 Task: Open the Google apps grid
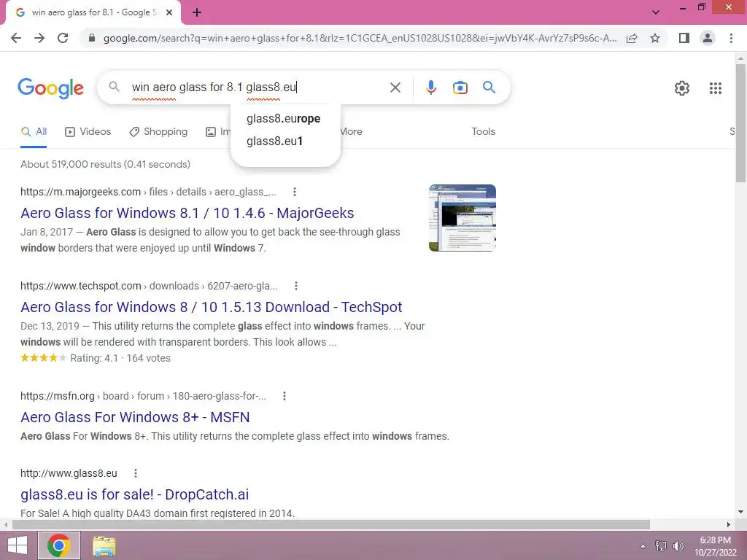coord(715,88)
